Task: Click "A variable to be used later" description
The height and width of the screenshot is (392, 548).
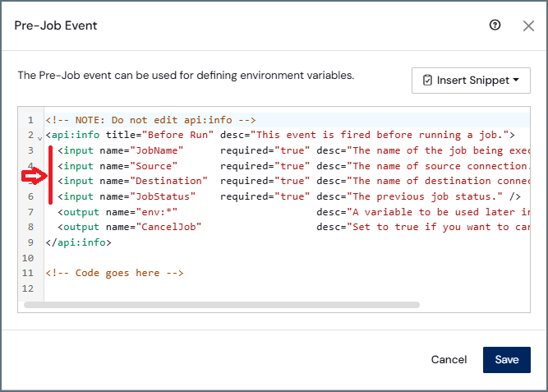Action: tap(438, 212)
